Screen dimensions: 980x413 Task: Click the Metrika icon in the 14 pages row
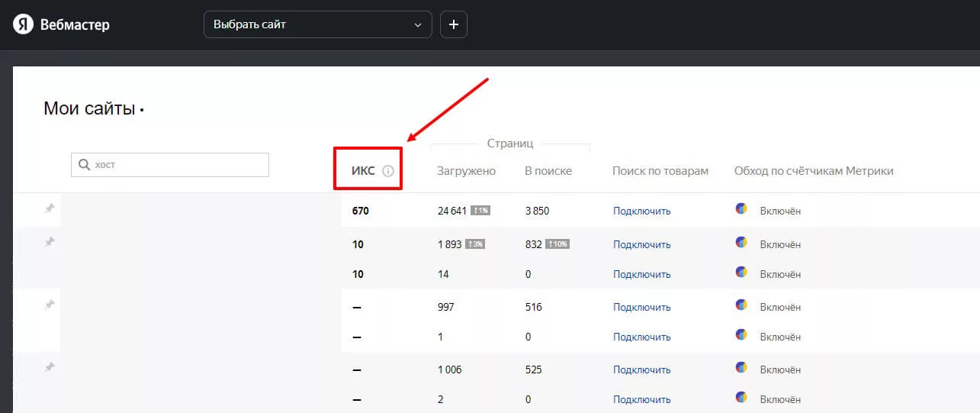741,272
